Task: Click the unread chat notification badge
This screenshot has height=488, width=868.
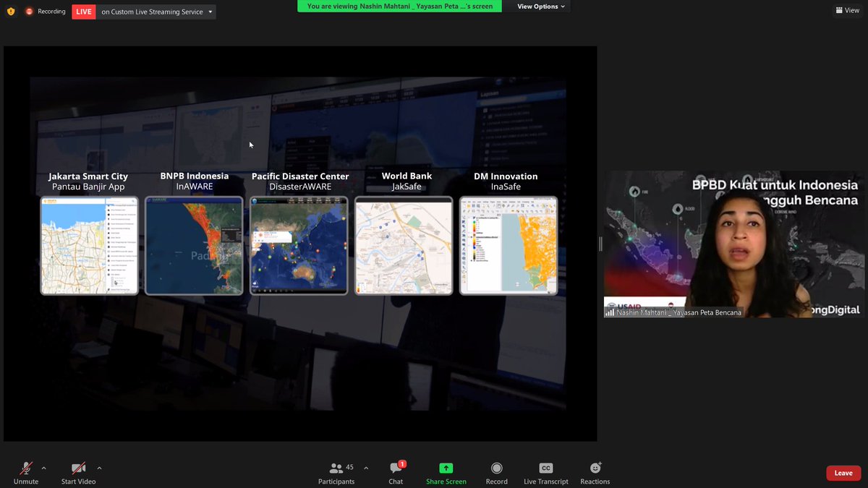Action: (x=402, y=464)
